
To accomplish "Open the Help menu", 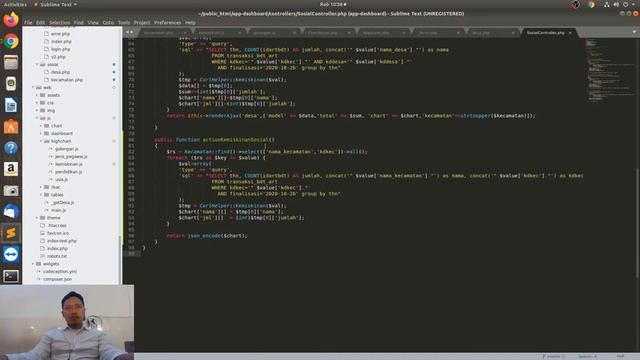I will 190,22.
